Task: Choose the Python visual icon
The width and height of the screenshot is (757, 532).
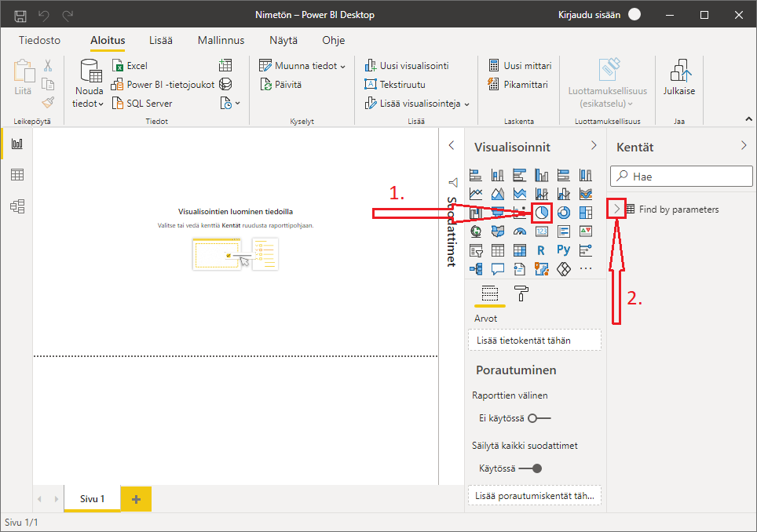Action: pyautogui.click(x=563, y=250)
